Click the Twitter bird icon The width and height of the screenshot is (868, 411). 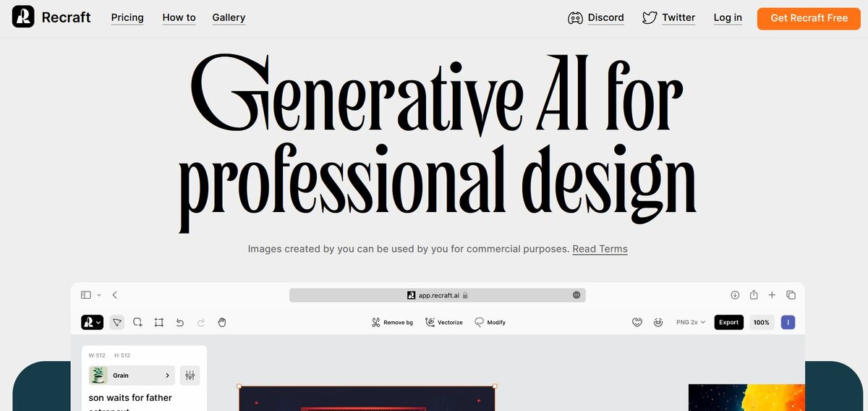tap(650, 18)
